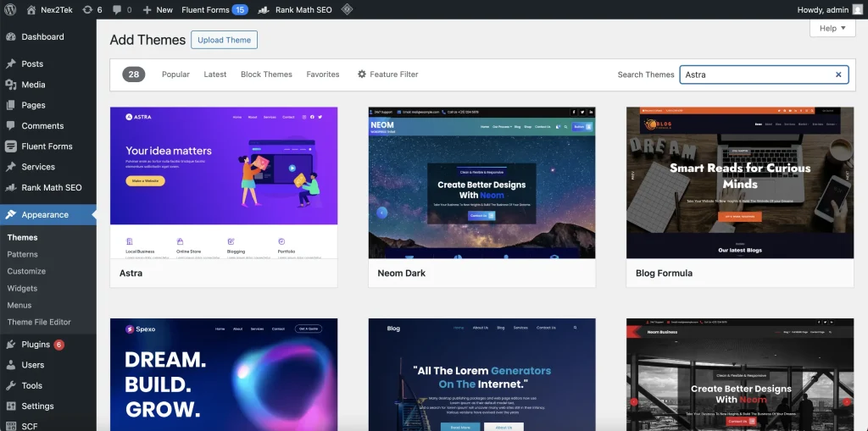Click the SCF sidebar icon

coord(10,426)
